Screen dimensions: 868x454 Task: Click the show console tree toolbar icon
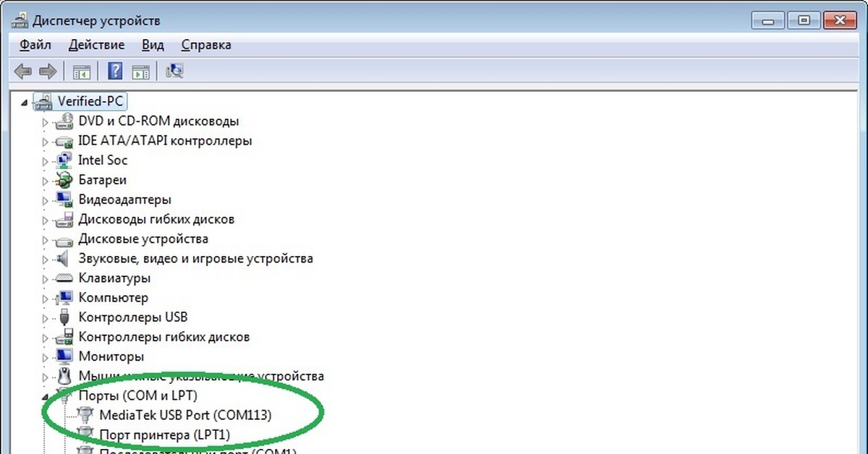pos(81,71)
